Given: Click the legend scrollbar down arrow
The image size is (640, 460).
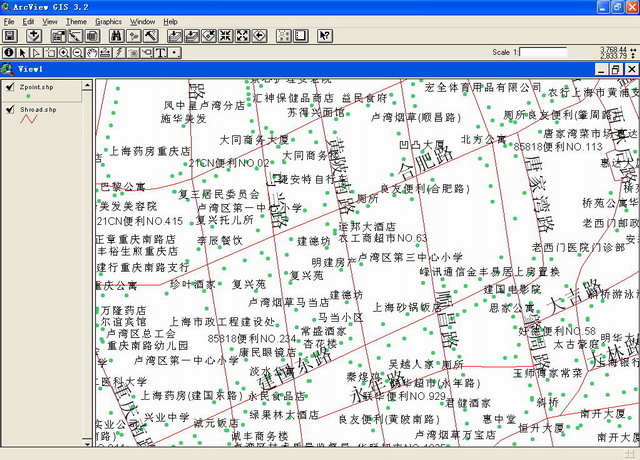Looking at the screenshot, I should pos(87,443).
